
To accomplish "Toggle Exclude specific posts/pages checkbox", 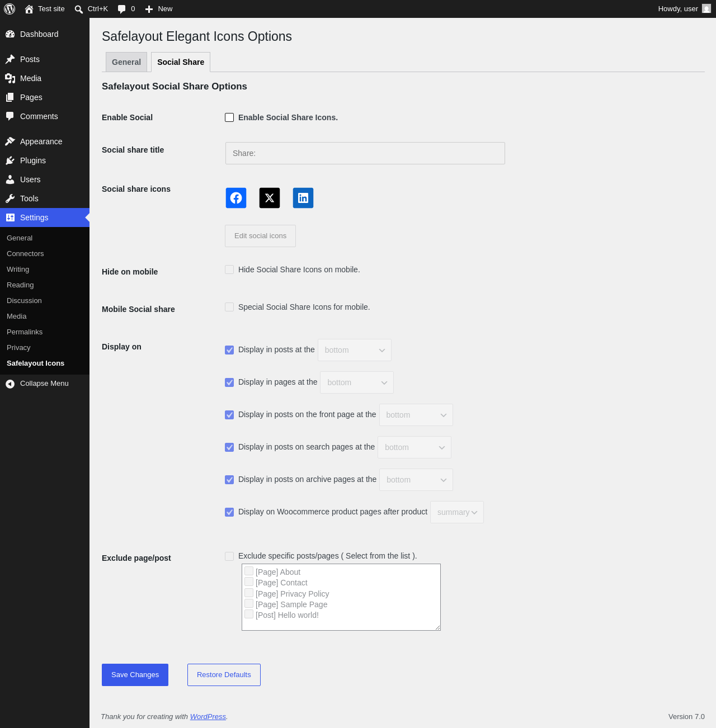I will (229, 556).
